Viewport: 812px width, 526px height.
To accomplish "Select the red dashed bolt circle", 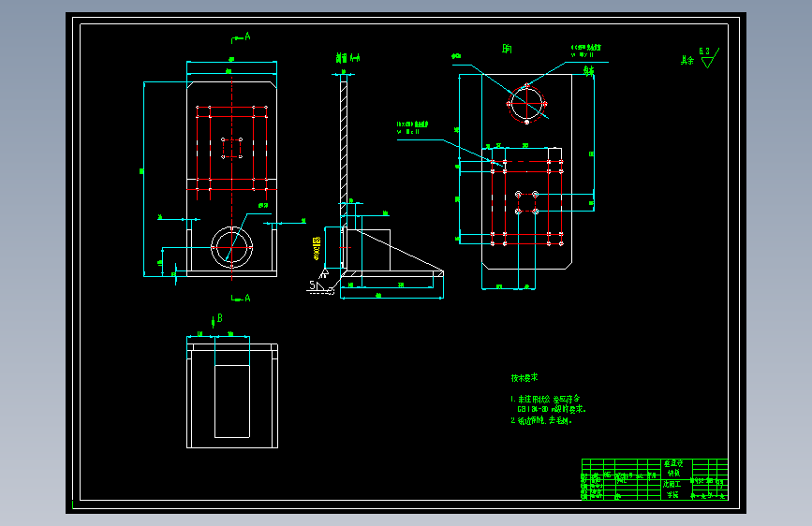I will [x=526, y=104].
